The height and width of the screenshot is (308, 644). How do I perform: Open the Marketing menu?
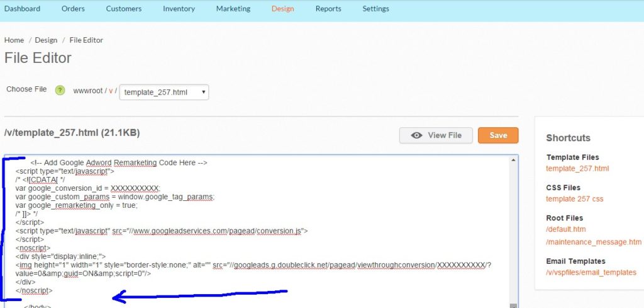click(233, 9)
